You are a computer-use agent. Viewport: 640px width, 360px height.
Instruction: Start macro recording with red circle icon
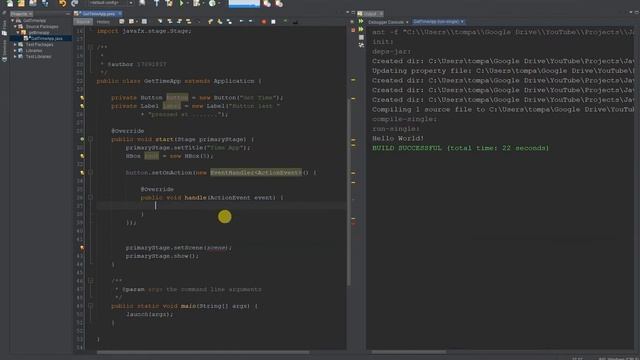coord(264,22)
